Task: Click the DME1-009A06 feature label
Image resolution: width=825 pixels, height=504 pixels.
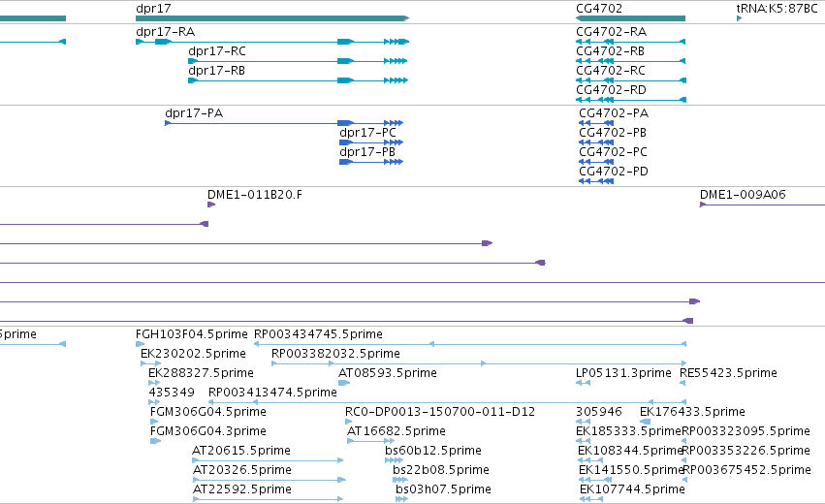Action: [x=743, y=195]
